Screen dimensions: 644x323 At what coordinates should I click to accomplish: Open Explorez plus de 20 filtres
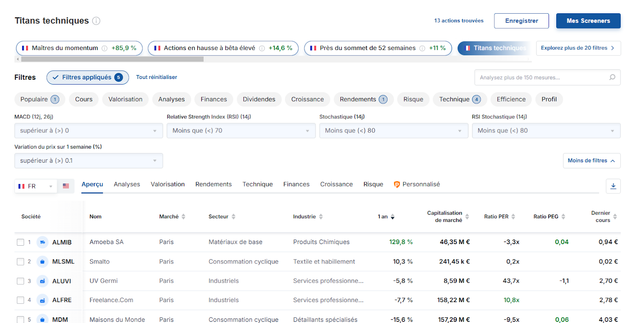tap(578, 48)
